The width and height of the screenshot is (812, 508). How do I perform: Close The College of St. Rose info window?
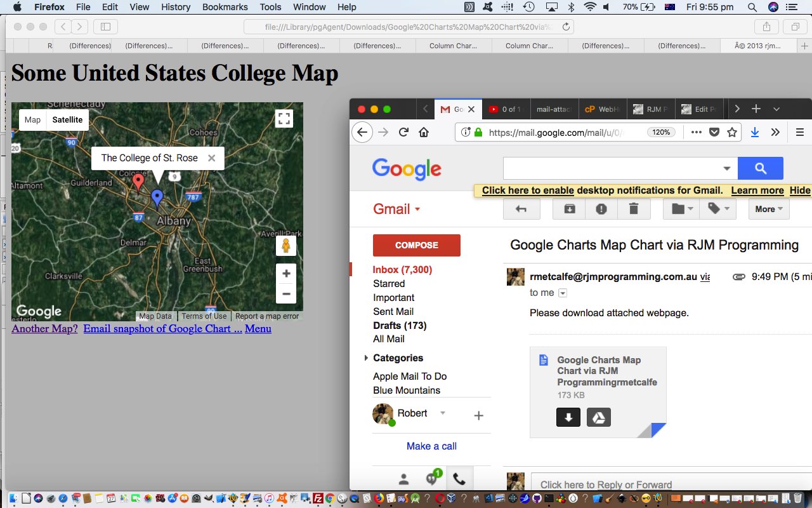212,158
